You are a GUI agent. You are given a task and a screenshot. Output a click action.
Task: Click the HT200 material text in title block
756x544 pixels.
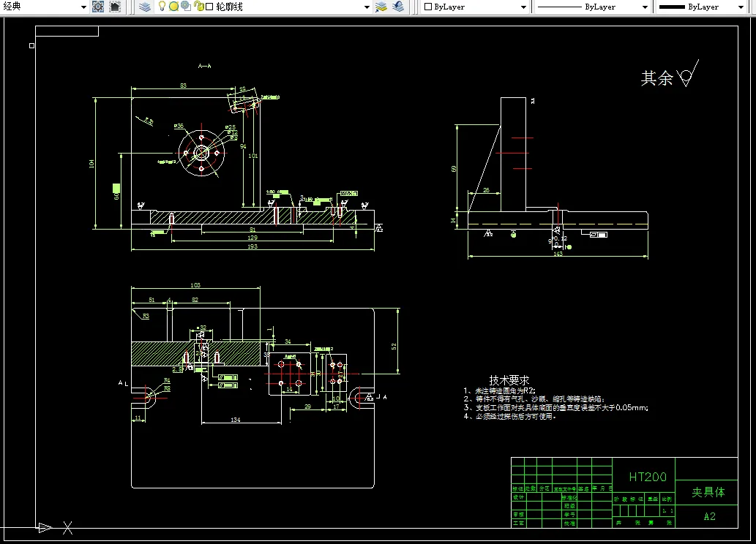[x=648, y=477]
